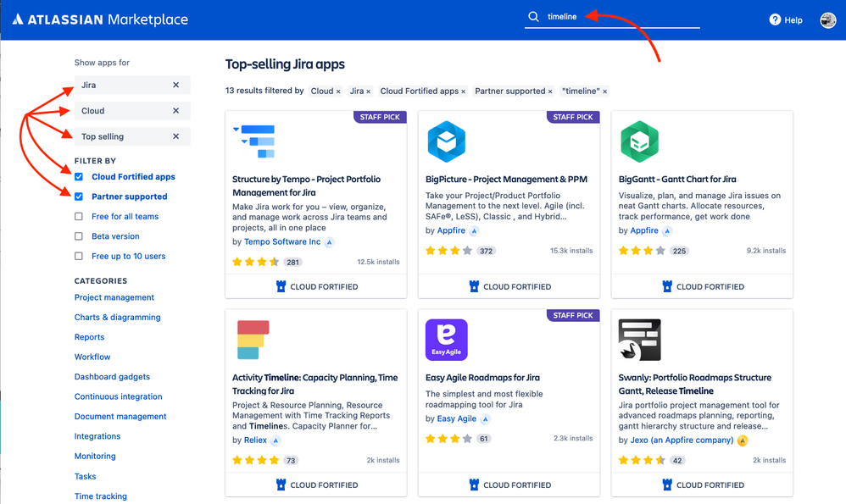Open the Integrations category
Image resolution: width=846 pixels, height=504 pixels.
(x=97, y=436)
